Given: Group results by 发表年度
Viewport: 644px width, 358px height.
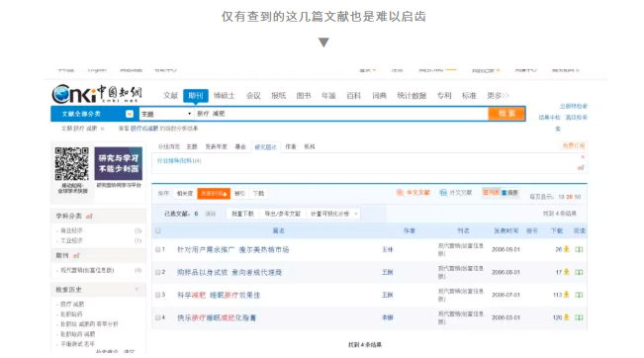Looking at the screenshot, I should (x=216, y=146).
